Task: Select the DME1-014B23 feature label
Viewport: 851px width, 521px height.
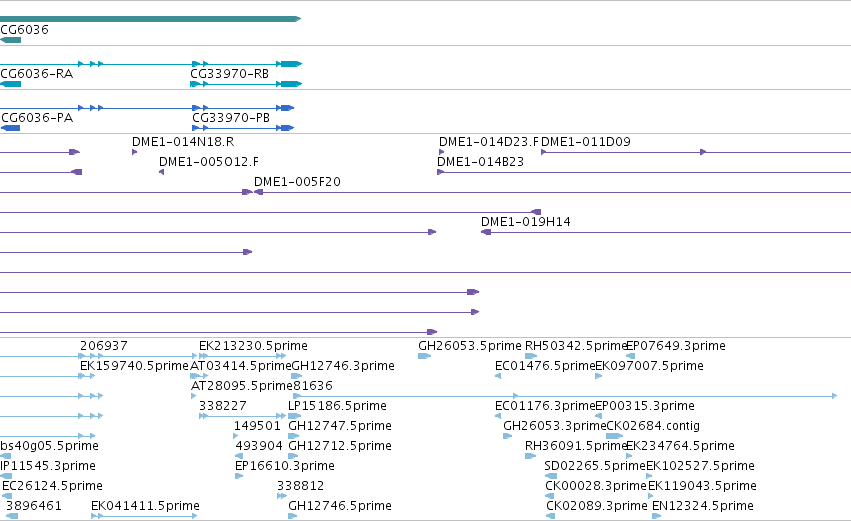Action: tap(480, 162)
